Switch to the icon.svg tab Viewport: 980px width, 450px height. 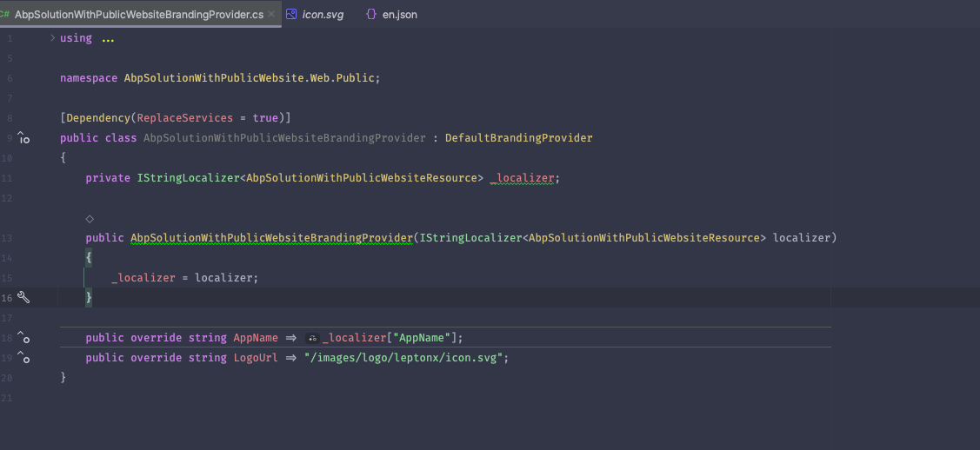322,15
